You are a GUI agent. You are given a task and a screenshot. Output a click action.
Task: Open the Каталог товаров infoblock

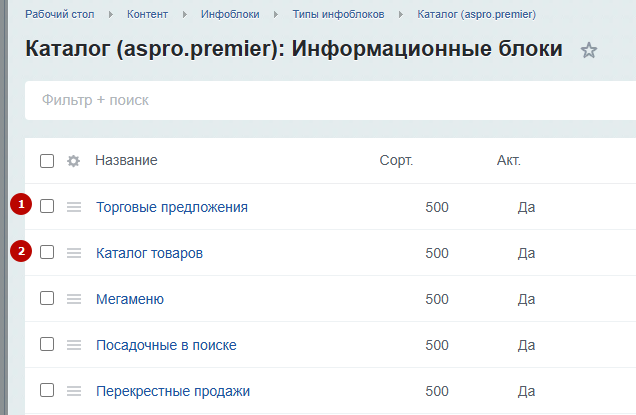149,253
